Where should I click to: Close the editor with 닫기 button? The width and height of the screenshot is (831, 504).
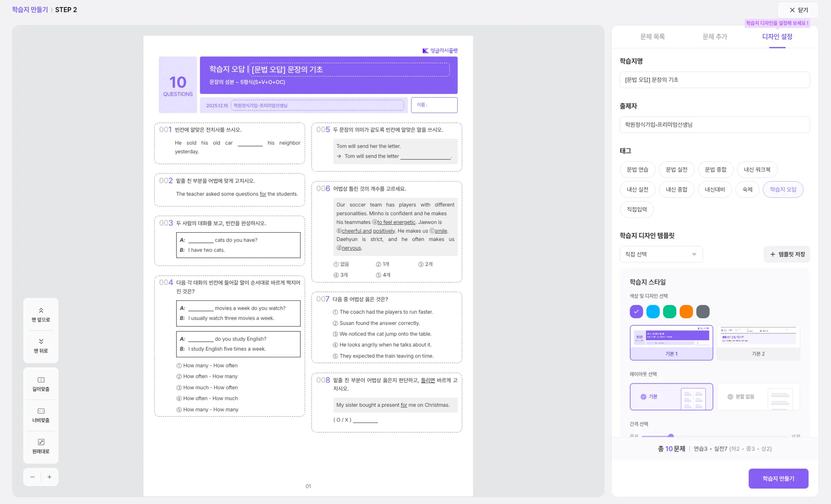[x=798, y=10]
